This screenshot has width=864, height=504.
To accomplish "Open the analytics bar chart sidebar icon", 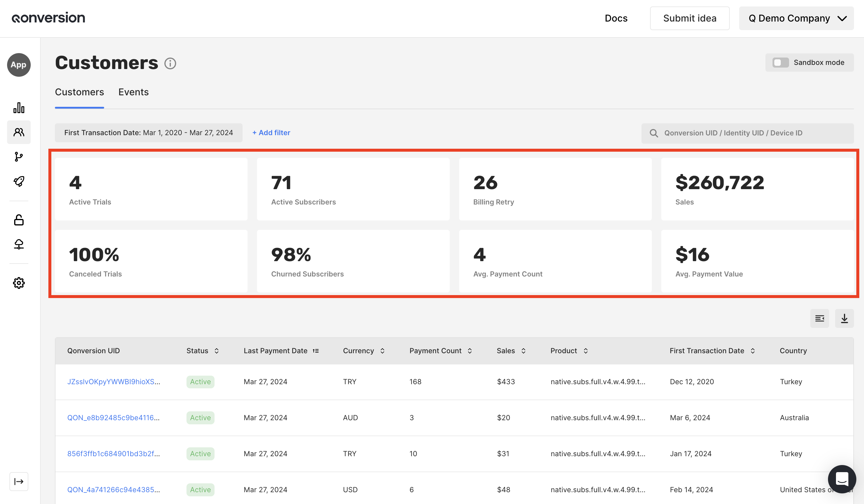I will pos(19,108).
